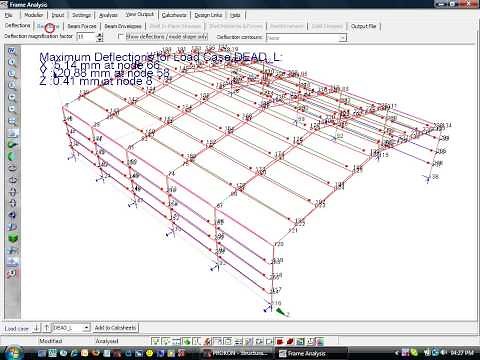Open the DEAD_L load case dropdown

(86, 328)
